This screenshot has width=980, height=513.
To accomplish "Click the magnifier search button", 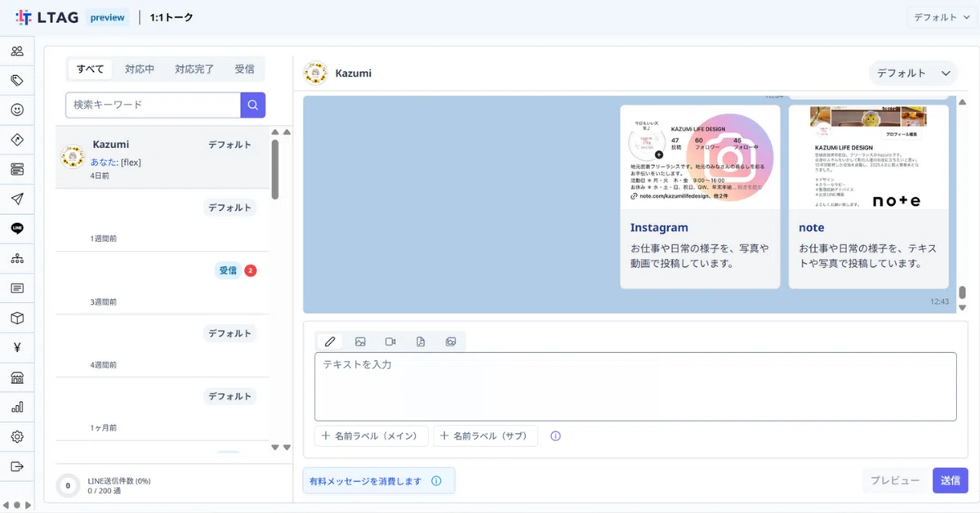I will pyautogui.click(x=253, y=105).
